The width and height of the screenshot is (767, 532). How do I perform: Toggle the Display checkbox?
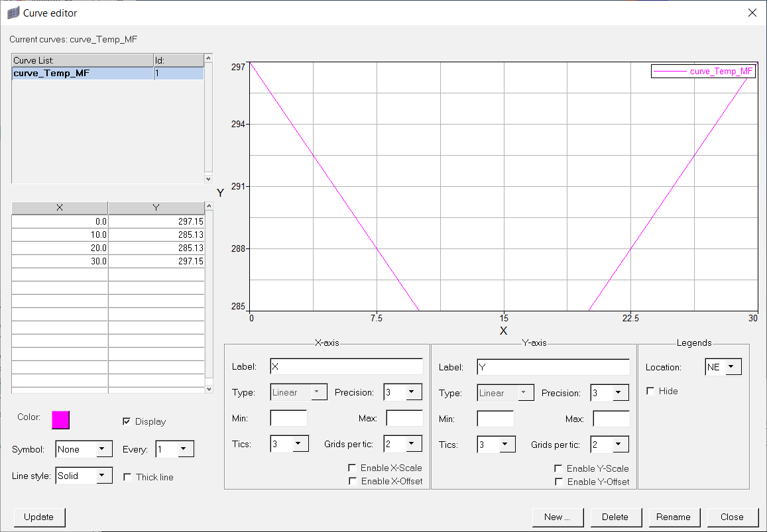pos(127,421)
